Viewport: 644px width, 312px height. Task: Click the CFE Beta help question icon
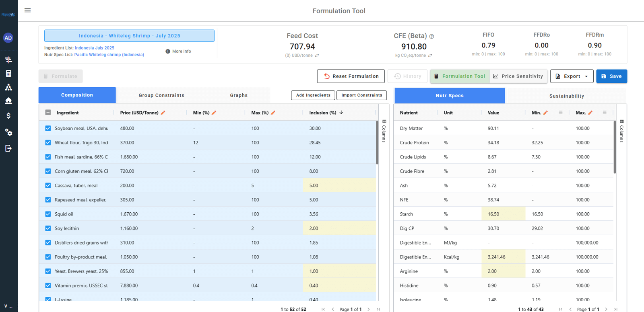pos(431,36)
